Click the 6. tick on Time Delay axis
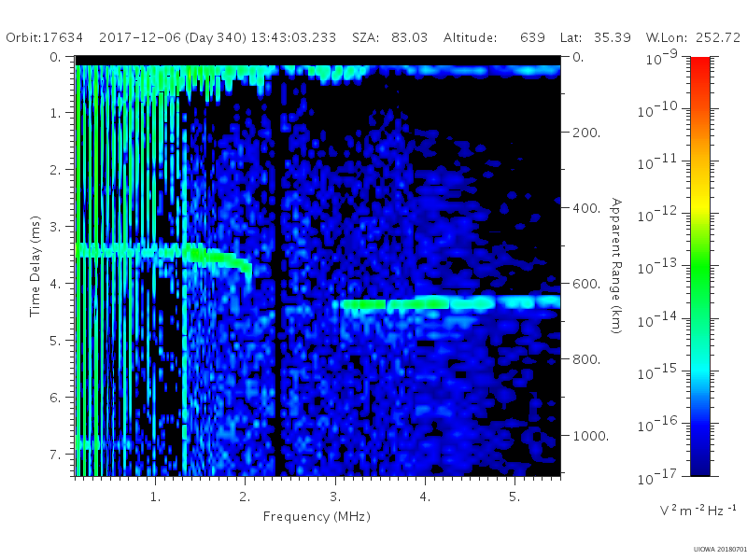This screenshot has width=747, height=560. pyautogui.click(x=55, y=398)
